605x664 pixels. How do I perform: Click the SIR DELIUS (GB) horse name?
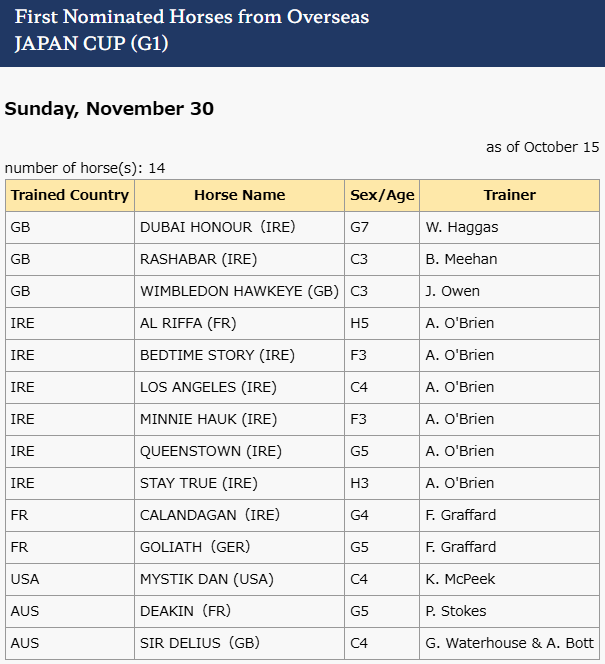point(200,643)
